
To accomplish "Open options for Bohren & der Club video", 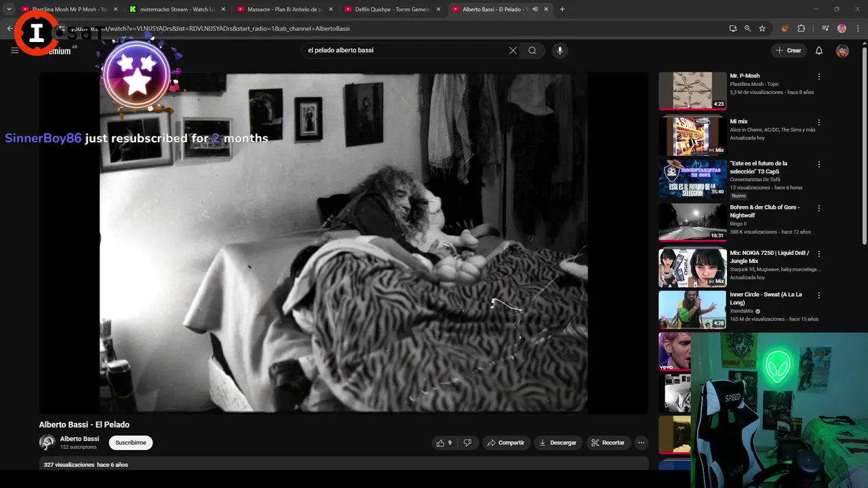I will click(818, 209).
